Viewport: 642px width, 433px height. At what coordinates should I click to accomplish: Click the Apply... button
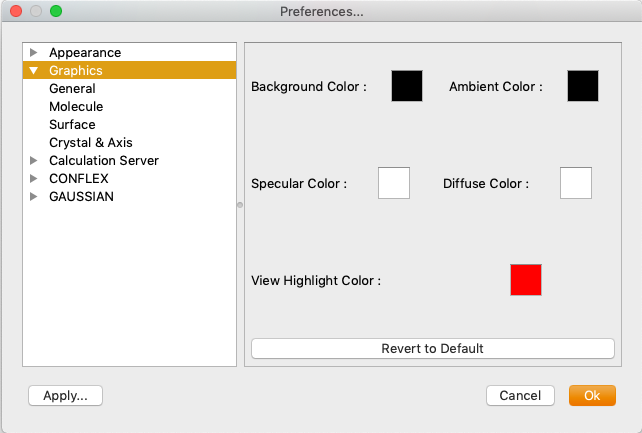[x=66, y=396]
